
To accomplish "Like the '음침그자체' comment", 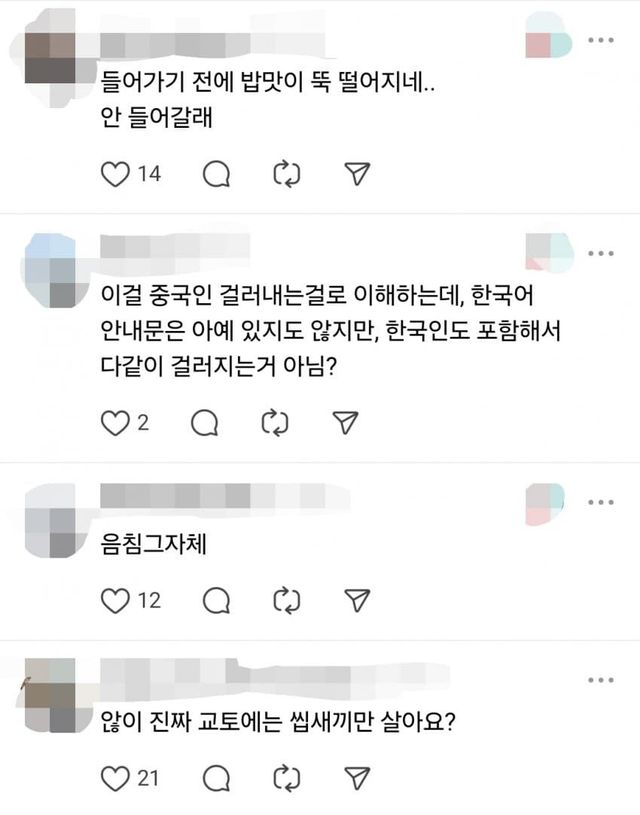I will coord(115,601).
